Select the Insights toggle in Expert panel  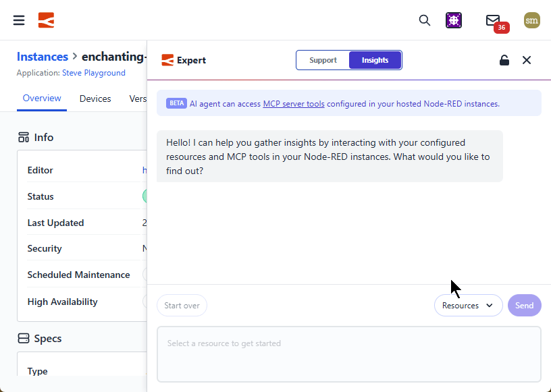[x=375, y=59]
